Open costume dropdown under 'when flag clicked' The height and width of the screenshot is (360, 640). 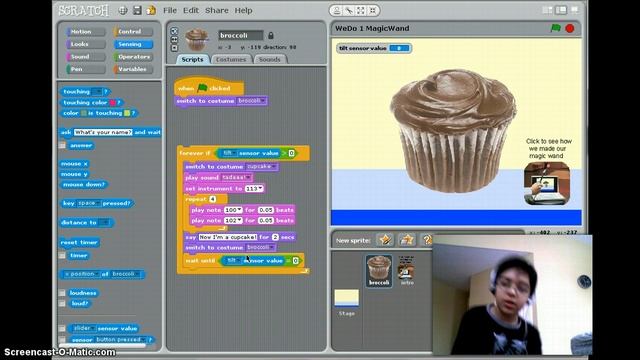point(251,101)
